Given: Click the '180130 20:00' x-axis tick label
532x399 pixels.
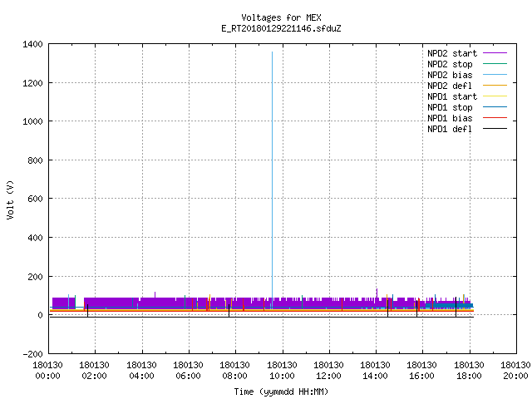Looking at the screenshot, I should (515, 371).
